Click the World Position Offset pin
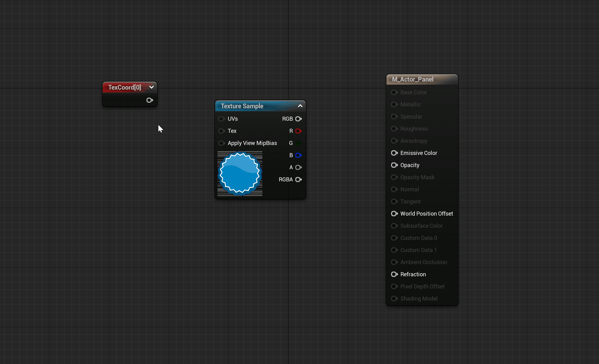Viewport: 599px width, 364px height. 394,214
